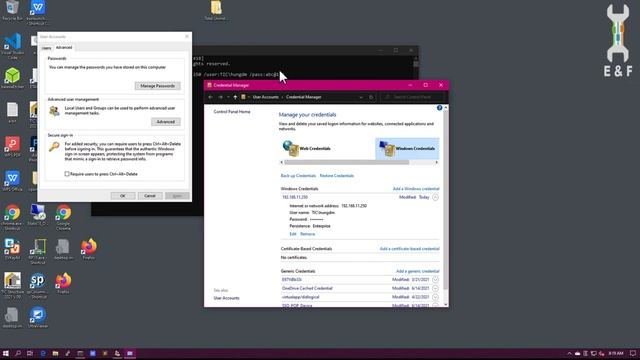The image size is (640, 360).
Task: Click Remove under 192.168.11.250 credential
Action: click(x=307, y=234)
